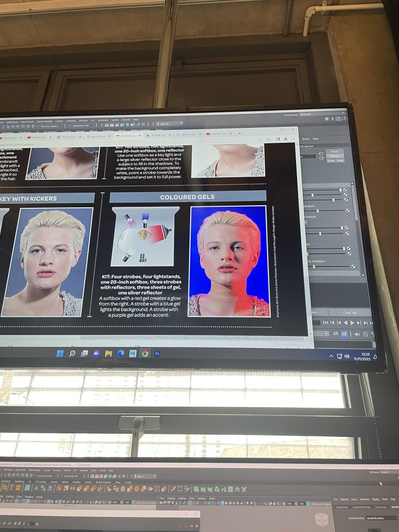Viewport: 399px width, 532px height.
Task: Select Rendering shelf tab on lower monitor
Action: pyautogui.click(x=20, y=482)
